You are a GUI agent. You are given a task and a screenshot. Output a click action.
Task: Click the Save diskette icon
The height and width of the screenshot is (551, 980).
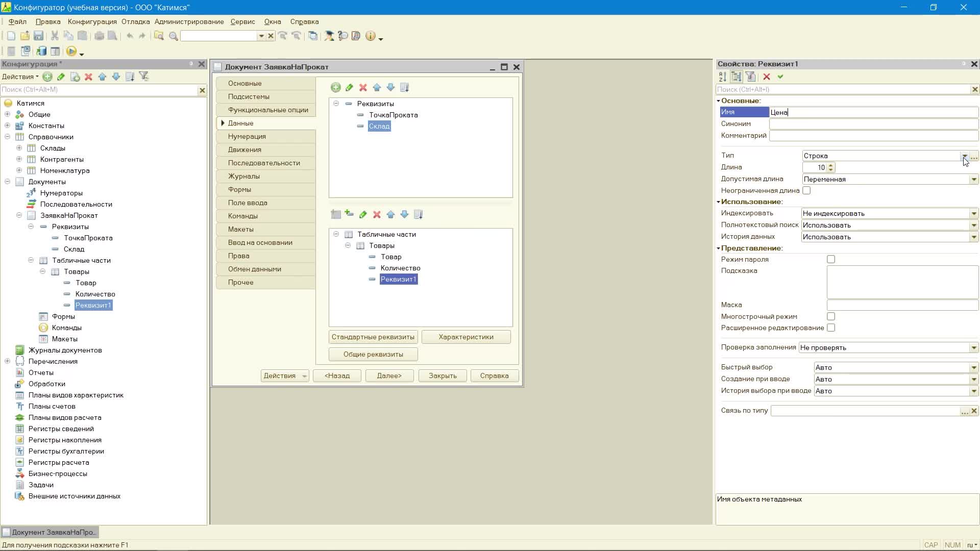coord(38,36)
